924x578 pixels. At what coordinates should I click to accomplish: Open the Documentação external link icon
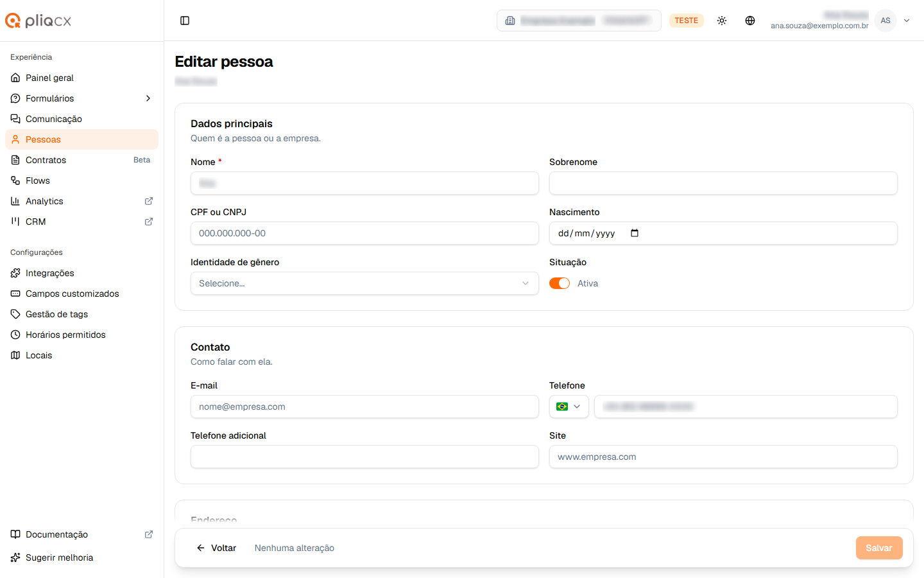coord(149,534)
